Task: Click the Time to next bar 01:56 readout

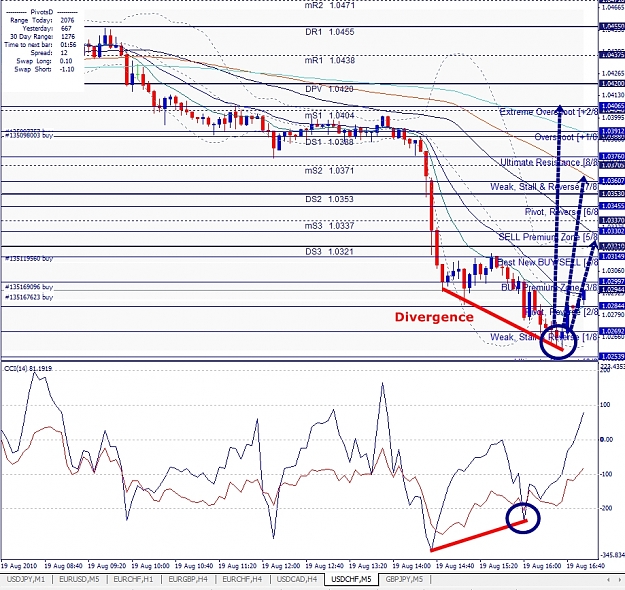Action: (40, 45)
